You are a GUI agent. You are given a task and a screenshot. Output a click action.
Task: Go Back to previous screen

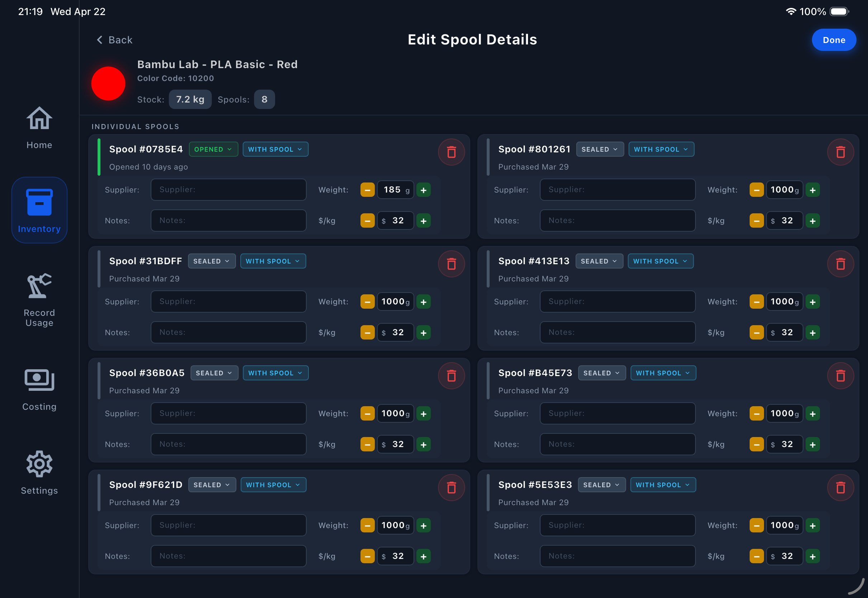pos(115,40)
